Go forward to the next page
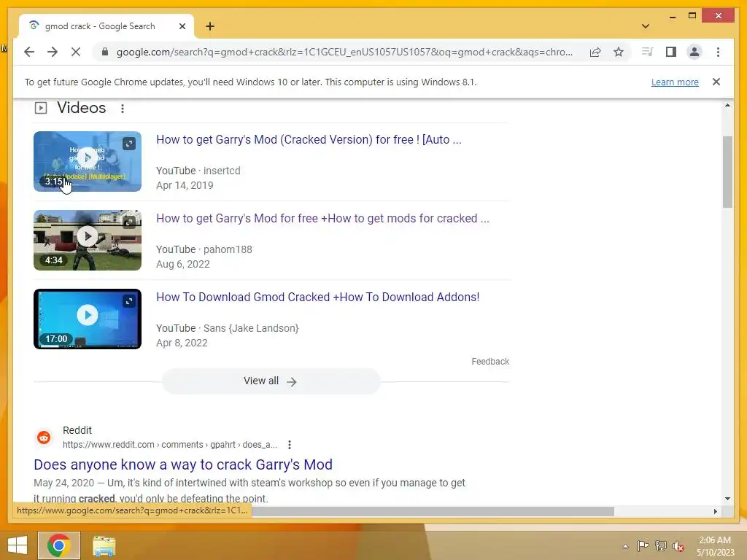 (x=53, y=52)
